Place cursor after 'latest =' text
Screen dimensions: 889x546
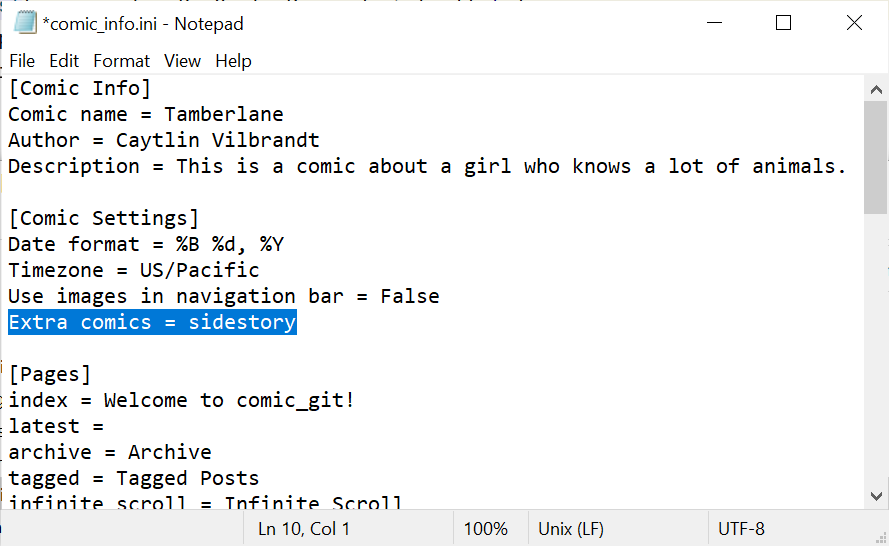[x=106, y=426]
